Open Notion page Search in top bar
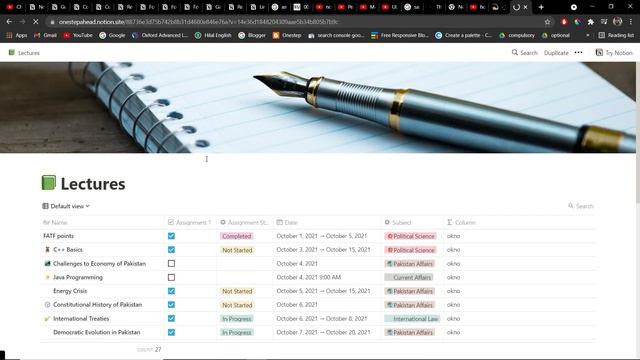The image size is (640, 360). point(524,53)
